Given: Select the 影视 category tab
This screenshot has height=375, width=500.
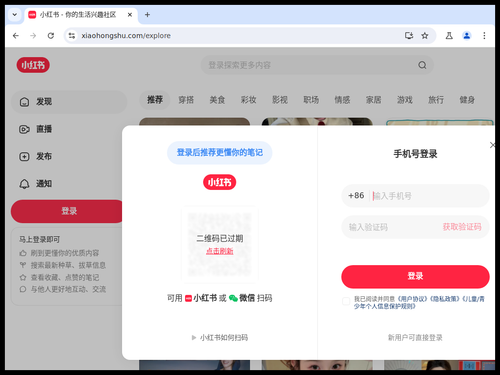Looking at the screenshot, I should (x=280, y=100).
